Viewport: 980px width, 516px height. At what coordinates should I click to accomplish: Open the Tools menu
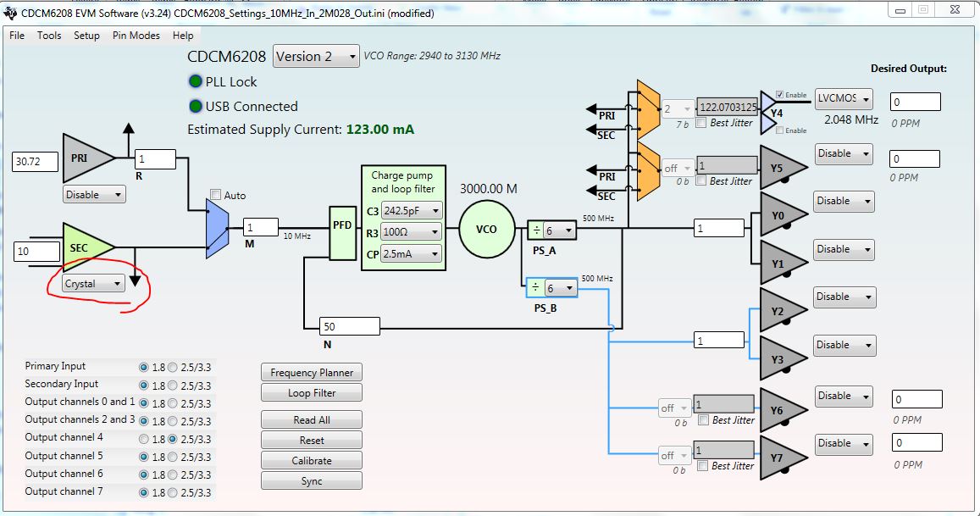click(x=49, y=36)
